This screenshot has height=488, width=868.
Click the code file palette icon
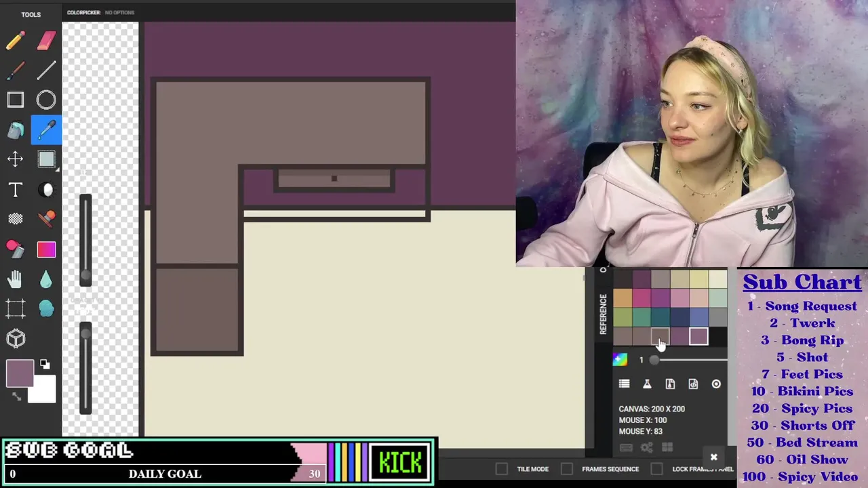click(x=693, y=384)
